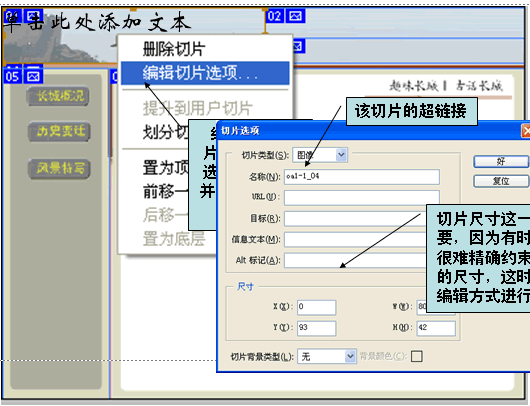Screen dimensions: 530x406
Task: Click the Y coordinate field
Action: pyautogui.click(x=316, y=328)
